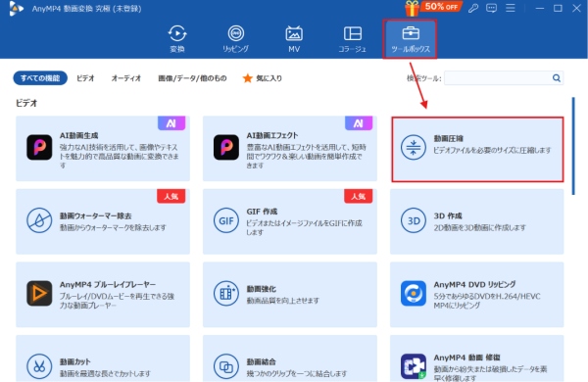
Task: Click 動画からウォーターマークを除去します description
Action: click(x=113, y=227)
